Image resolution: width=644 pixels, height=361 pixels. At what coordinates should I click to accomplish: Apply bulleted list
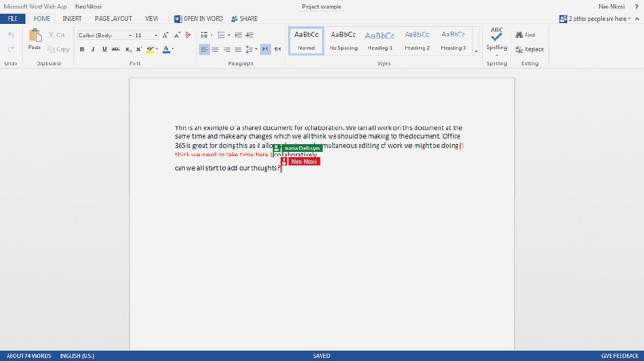(x=204, y=36)
